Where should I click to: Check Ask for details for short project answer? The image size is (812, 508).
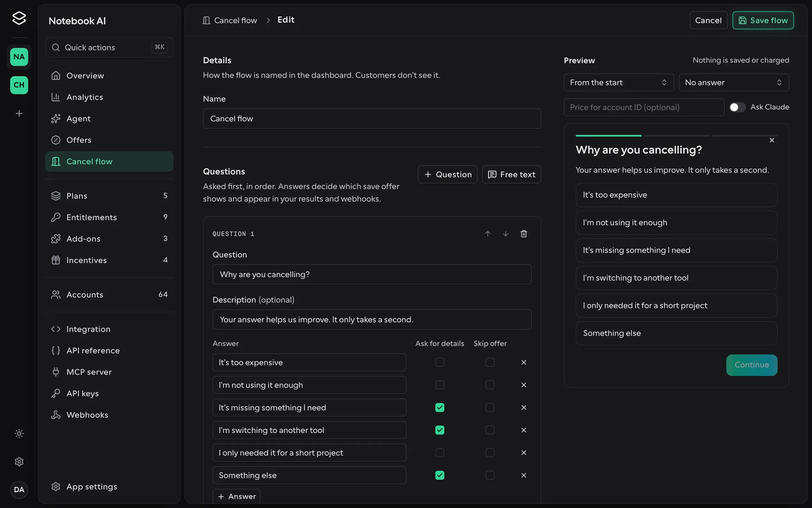(x=440, y=453)
